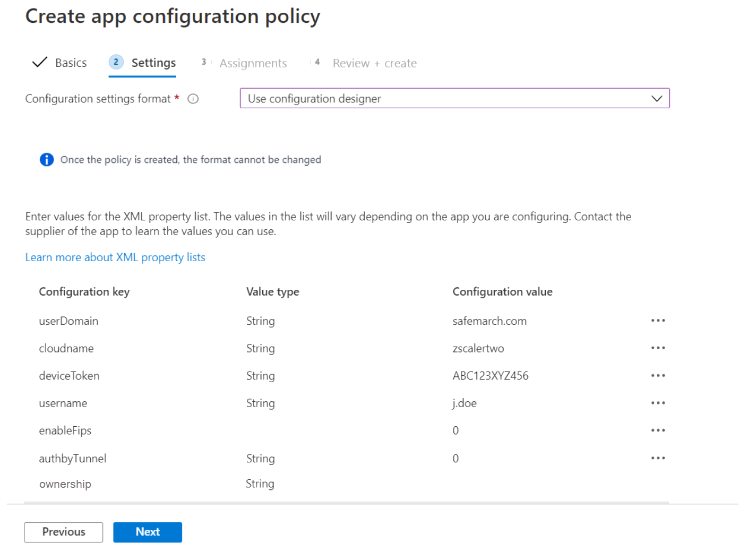
Task: Switch to the Assignments step
Action: tap(253, 63)
